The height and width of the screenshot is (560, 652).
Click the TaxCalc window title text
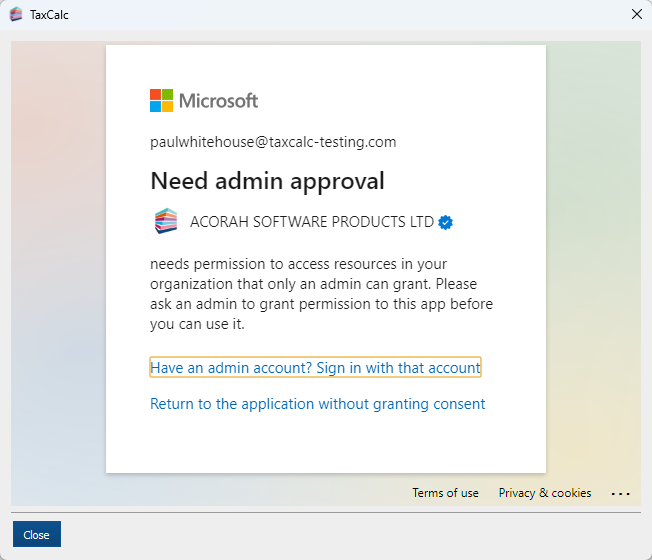[49, 15]
